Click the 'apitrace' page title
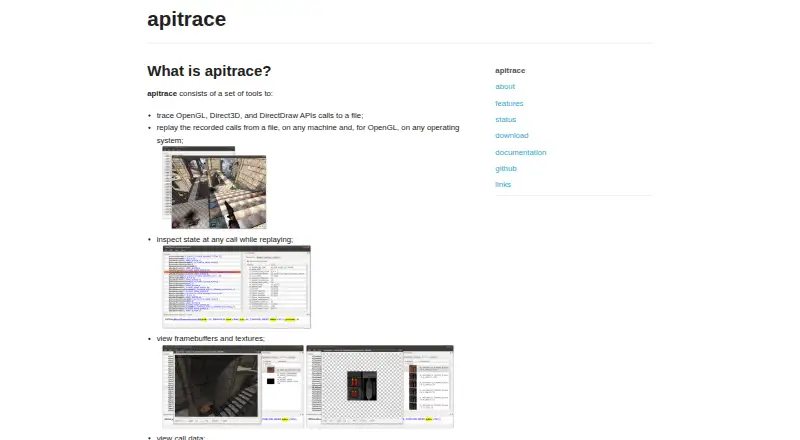Screen dimensions: 800x440 pos(186,19)
